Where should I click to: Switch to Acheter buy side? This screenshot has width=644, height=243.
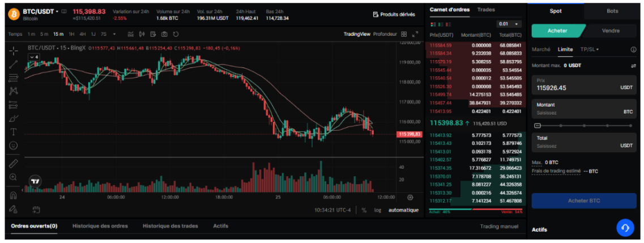(557, 31)
